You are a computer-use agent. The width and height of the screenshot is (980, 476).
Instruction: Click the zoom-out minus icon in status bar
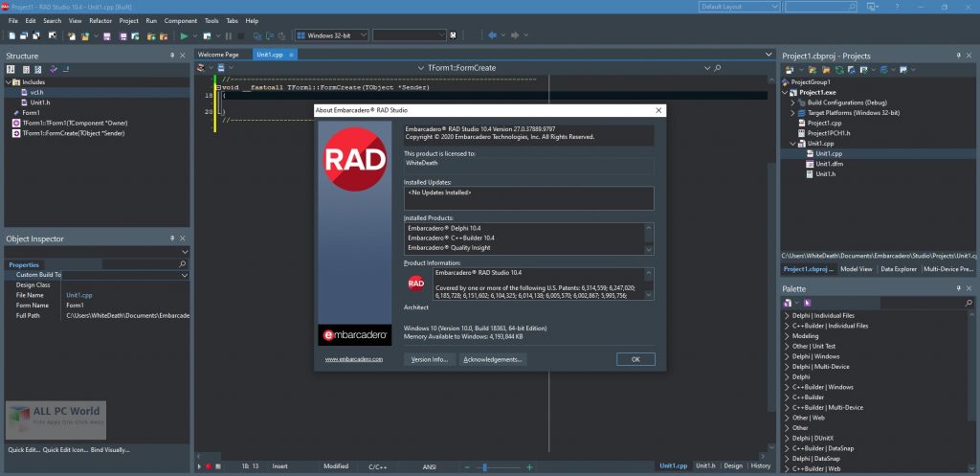(466, 466)
